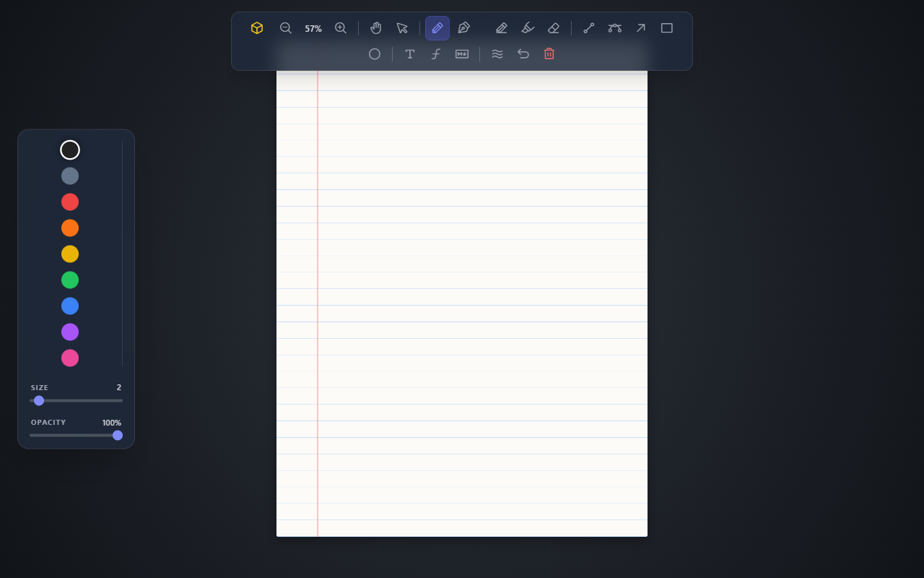Select the straight line tool
Viewport: 924px width, 578px height.
click(x=589, y=28)
